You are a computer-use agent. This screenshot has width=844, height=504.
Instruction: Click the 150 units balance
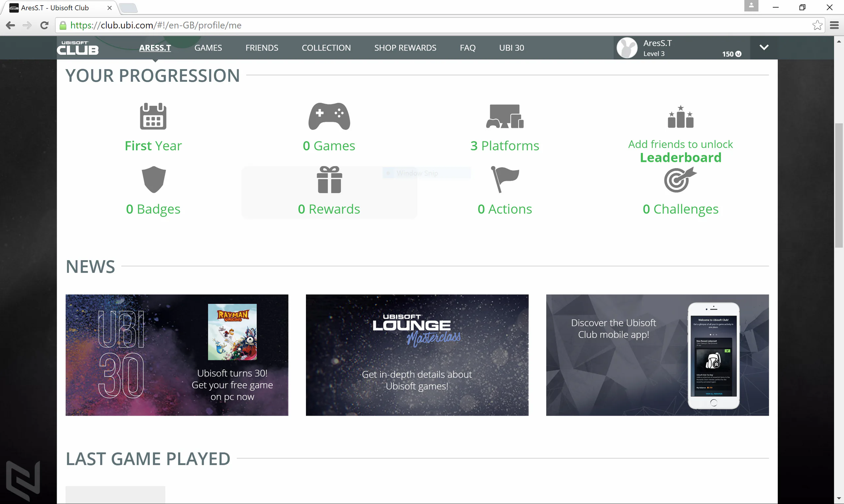(732, 54)
